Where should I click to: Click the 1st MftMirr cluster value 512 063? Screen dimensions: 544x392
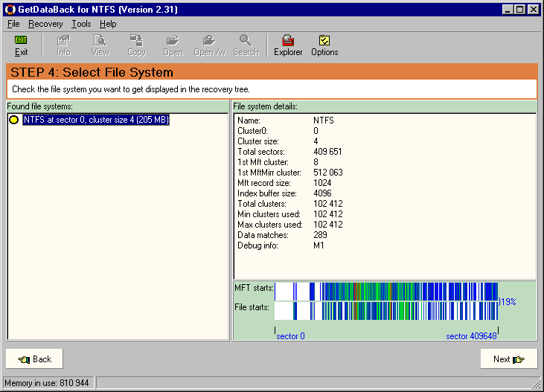pyautogui.click(x=328, y=173)
